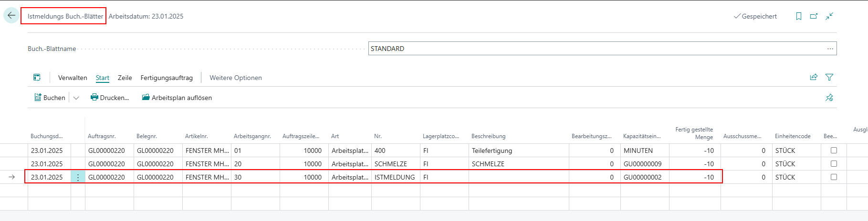Screen dimensions: 868x221
Task: Tick the checkbox in the ISTMELDUNG row
Action: pos(834,177)
